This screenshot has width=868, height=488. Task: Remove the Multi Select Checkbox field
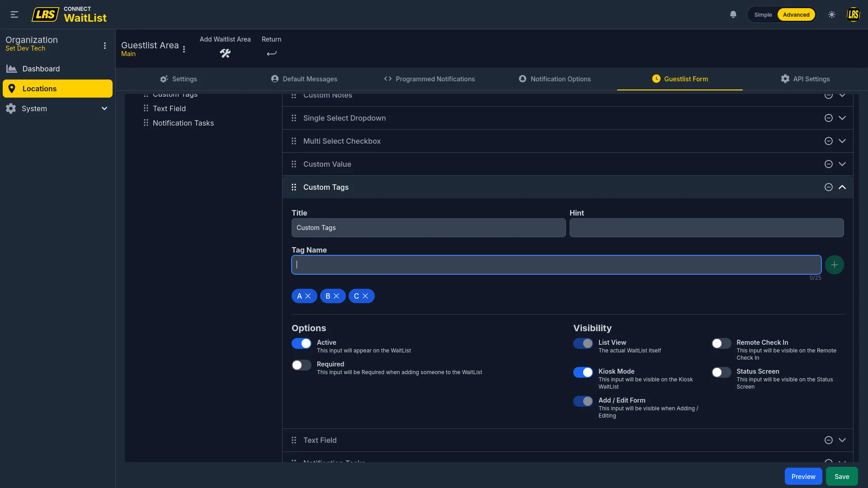[828, 141]
